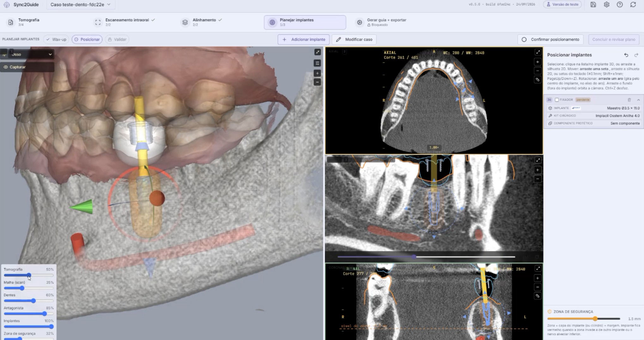Select the Wax-up sub-step pill

(56, 40)
